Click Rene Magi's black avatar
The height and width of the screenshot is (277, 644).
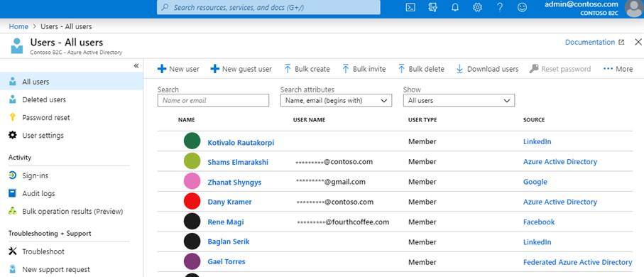[x=192, y=222]
